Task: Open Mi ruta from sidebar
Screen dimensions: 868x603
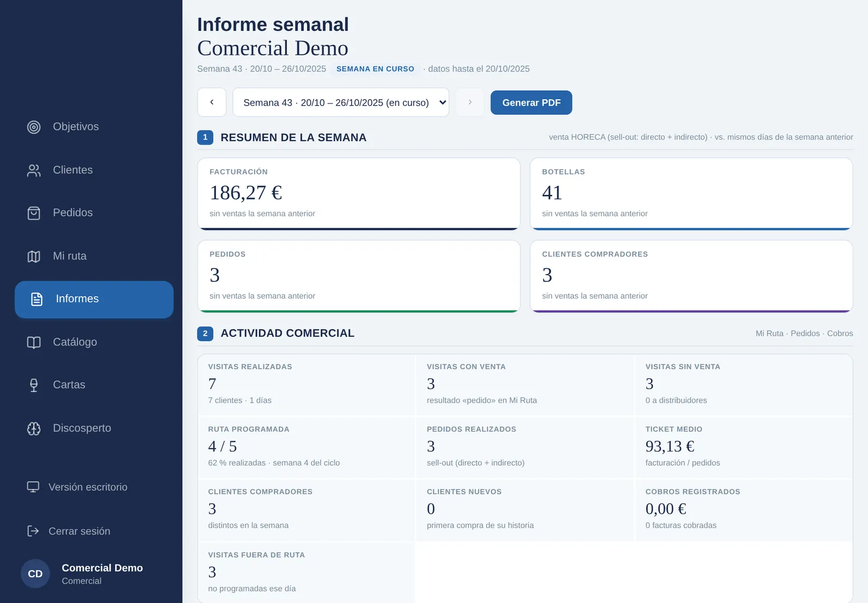Action: click(94, 256)
